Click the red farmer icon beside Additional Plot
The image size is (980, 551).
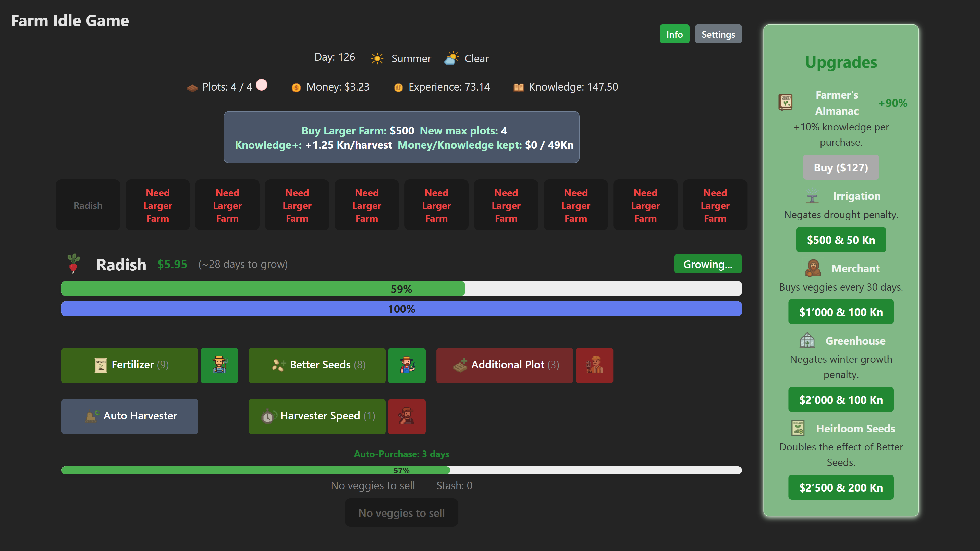coord(594,365)
